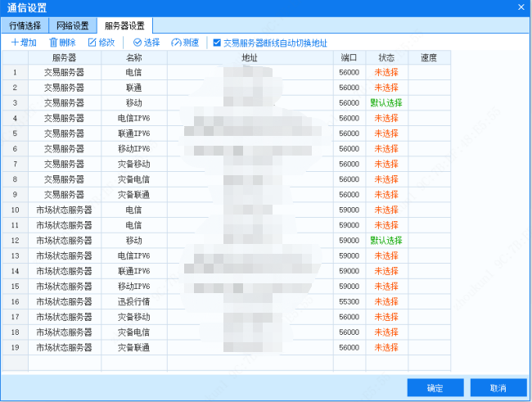Click the Select (选择) checkmark icon

pos(138,43)
